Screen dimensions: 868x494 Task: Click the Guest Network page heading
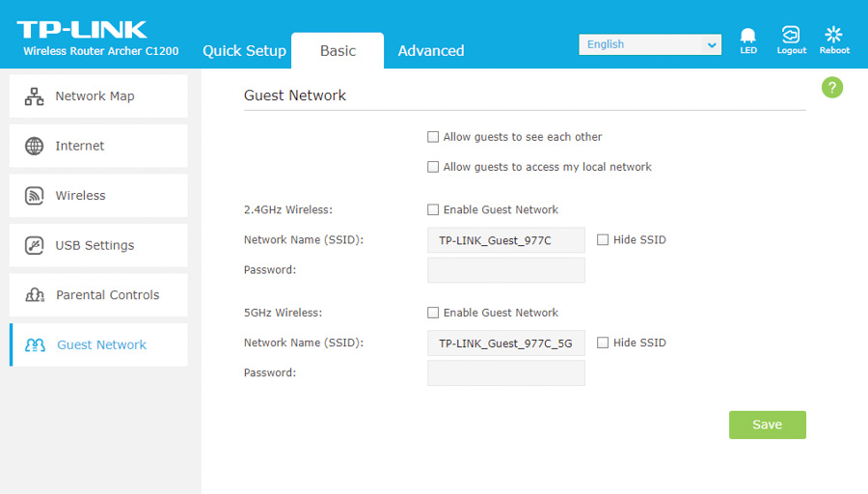[x=294, y=96]
